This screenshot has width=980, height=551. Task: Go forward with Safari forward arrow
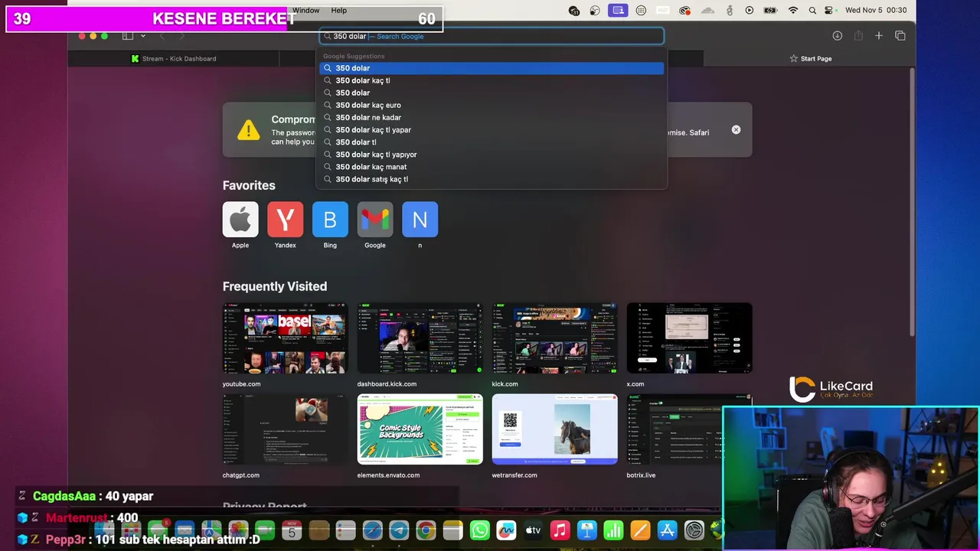[181, 36]
